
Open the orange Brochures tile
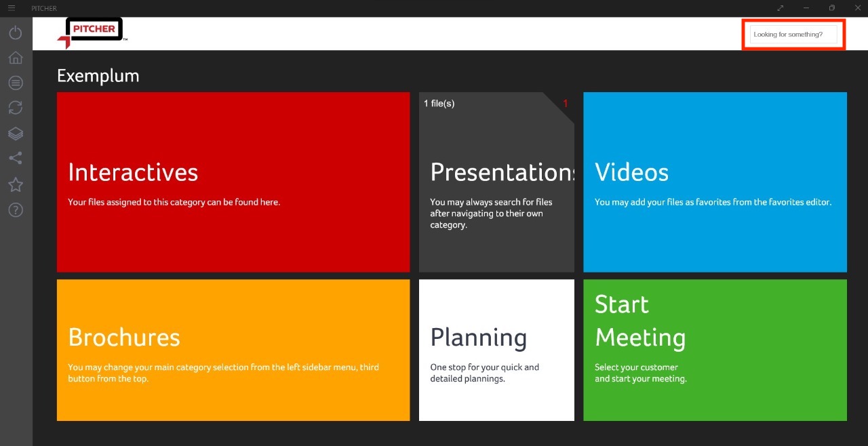coord(233,350)
